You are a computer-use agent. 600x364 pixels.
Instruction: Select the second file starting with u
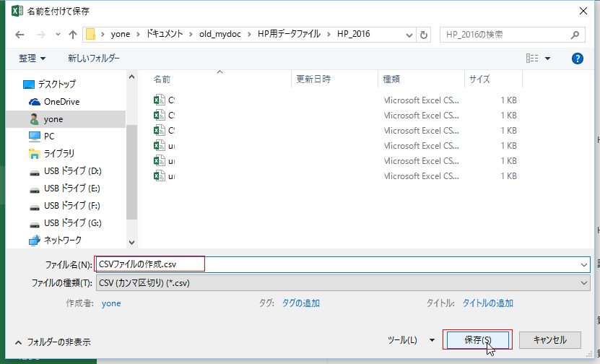point(165,161)
